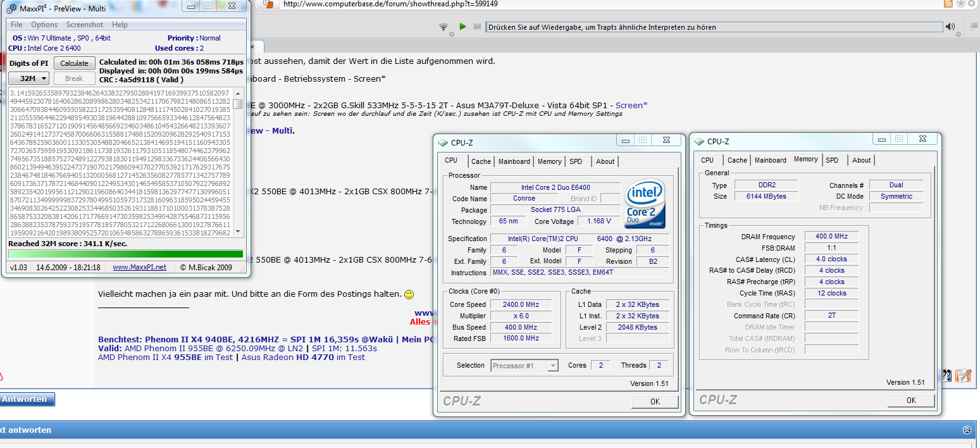This screenshot has height=448, width=980.
Task: Click the quick reply notepad icon
Action: [964, 376]
